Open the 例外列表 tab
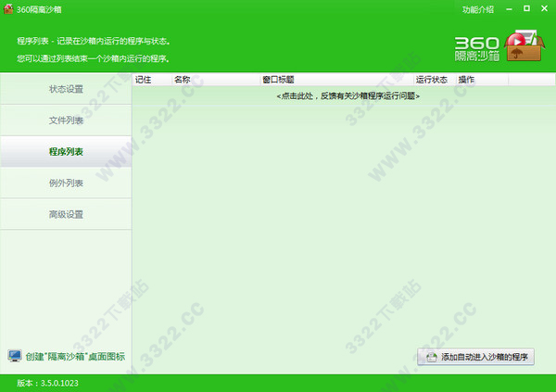Screen dimensions: 556x392 66,183
